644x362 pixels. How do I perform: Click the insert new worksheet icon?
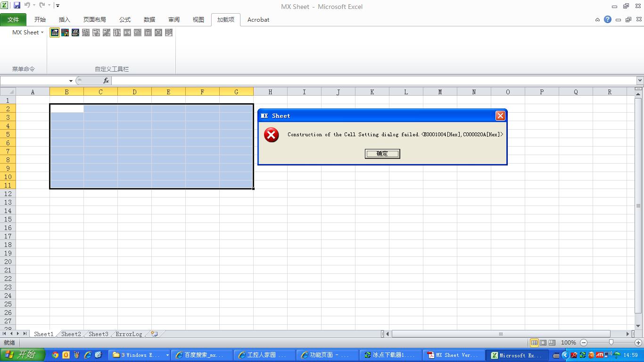pyautogui.click(x=154, y=334)
